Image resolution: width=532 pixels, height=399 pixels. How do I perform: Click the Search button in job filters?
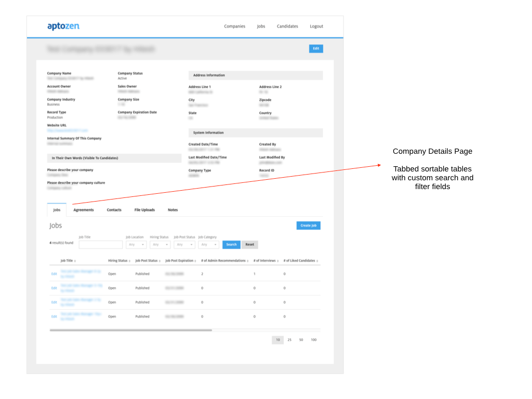231,245
